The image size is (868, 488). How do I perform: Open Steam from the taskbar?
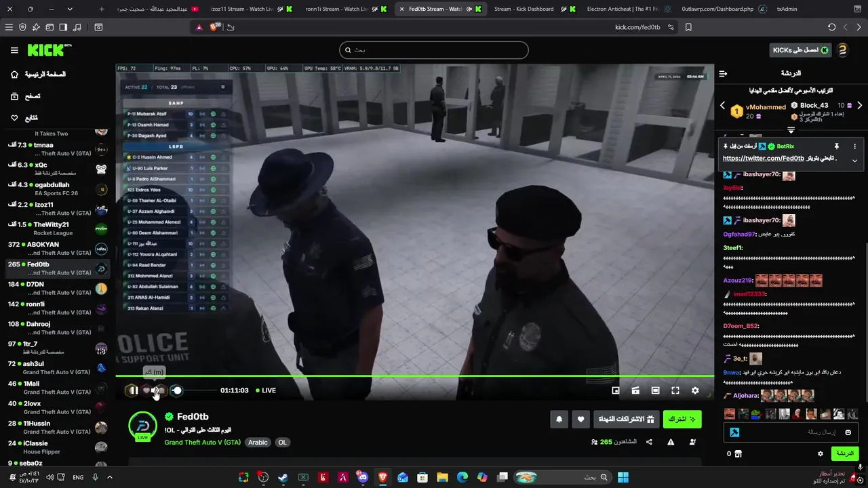click(x=283, y=477)
